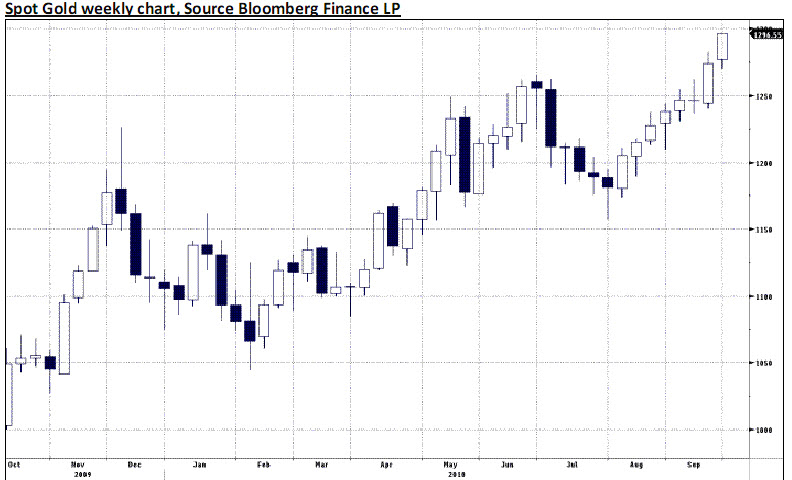Click the 1150 price axis label
The width and height of the screenshot is (792, 480).
[764, 230]
